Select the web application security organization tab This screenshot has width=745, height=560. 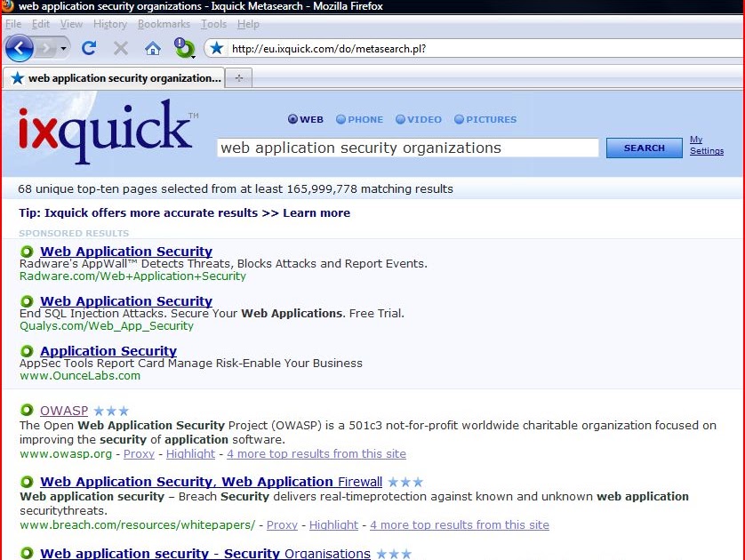[x=114, y=78]
